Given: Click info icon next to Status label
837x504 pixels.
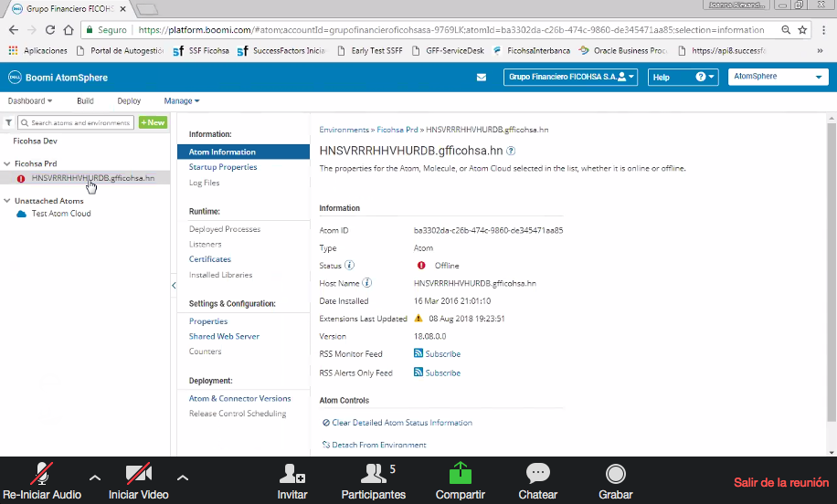Looking at the screenshot, I should pos(349,265).
